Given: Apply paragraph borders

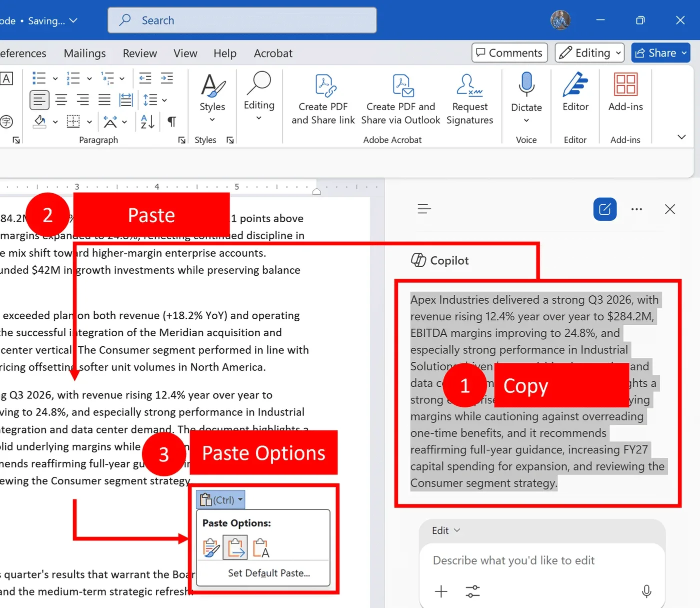Looking at the screenshot, I should pos(73,121).
